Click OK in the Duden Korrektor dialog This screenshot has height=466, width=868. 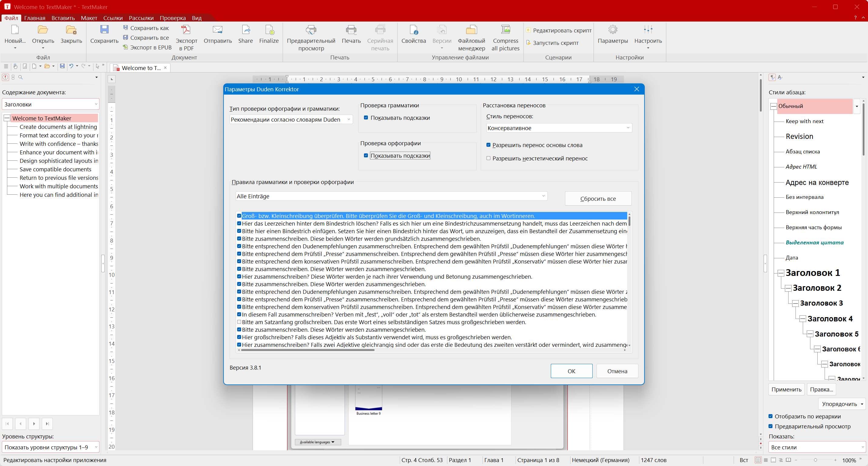tap(571, 371)
